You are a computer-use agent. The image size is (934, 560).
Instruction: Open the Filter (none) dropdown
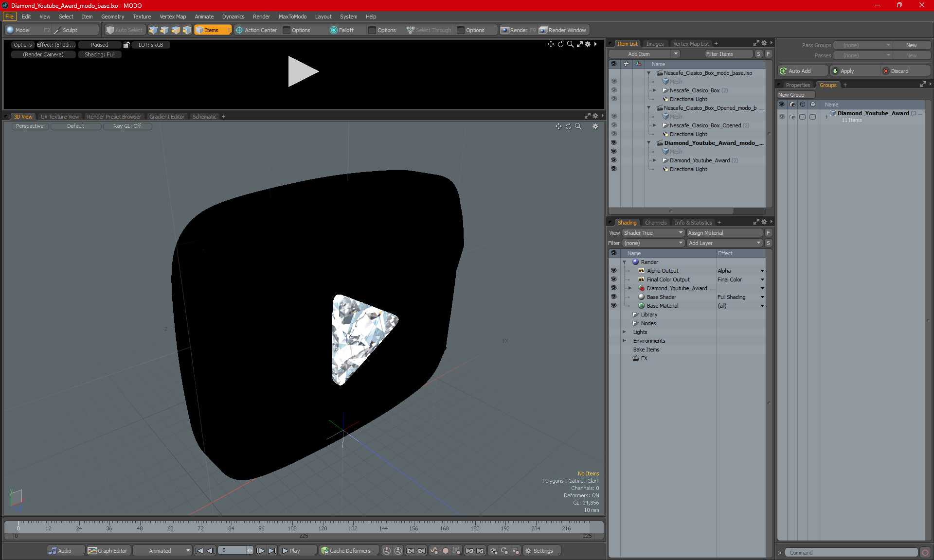pyautogui.click(x=653, y=243)
